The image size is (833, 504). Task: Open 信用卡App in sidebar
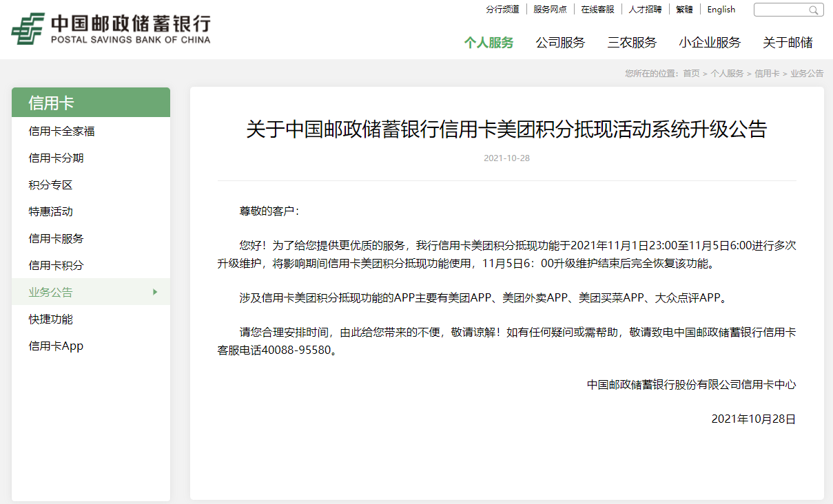point(91,346)
